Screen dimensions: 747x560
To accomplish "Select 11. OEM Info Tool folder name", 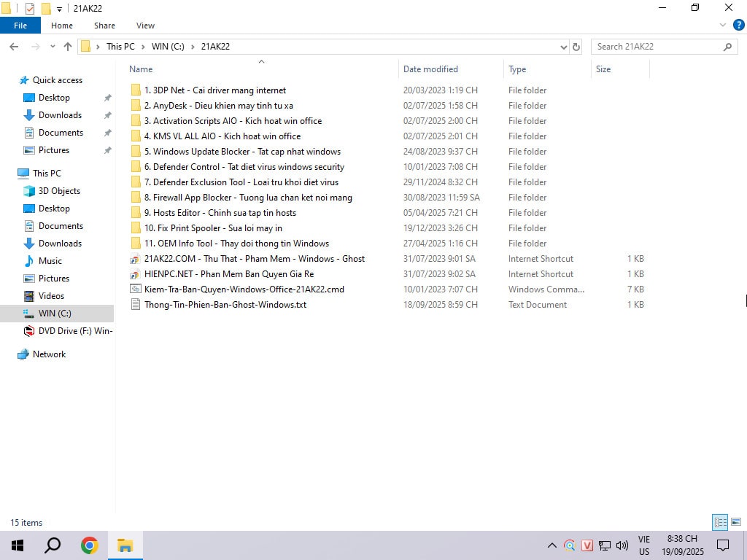I will point(237,244).
